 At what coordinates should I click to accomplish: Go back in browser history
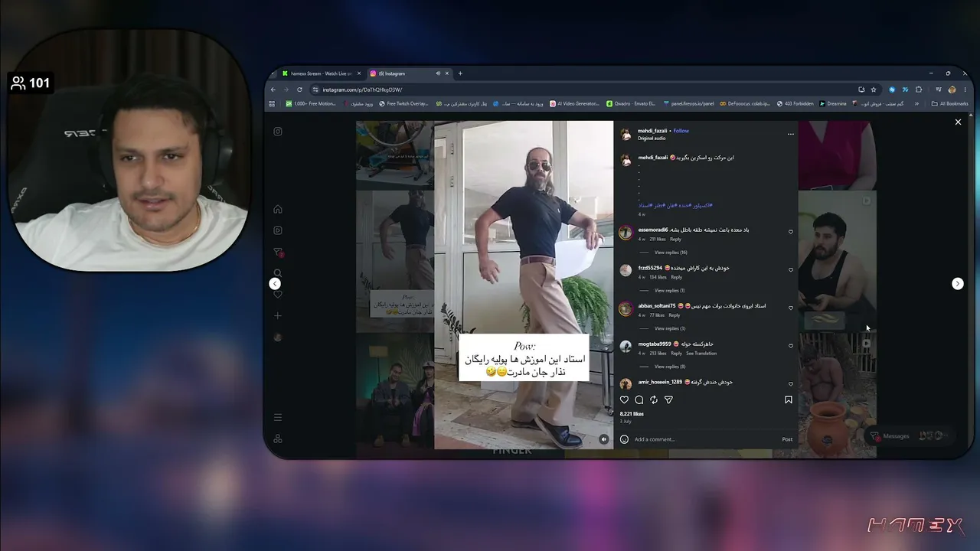[x=273, y=90]
